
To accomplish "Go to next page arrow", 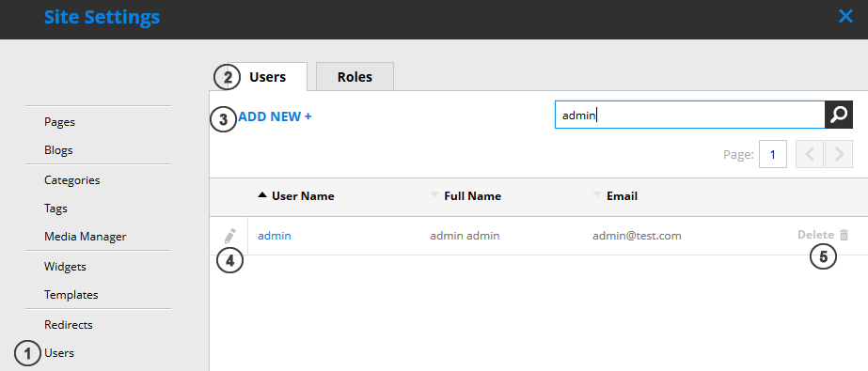I will (x=839, y=154).
